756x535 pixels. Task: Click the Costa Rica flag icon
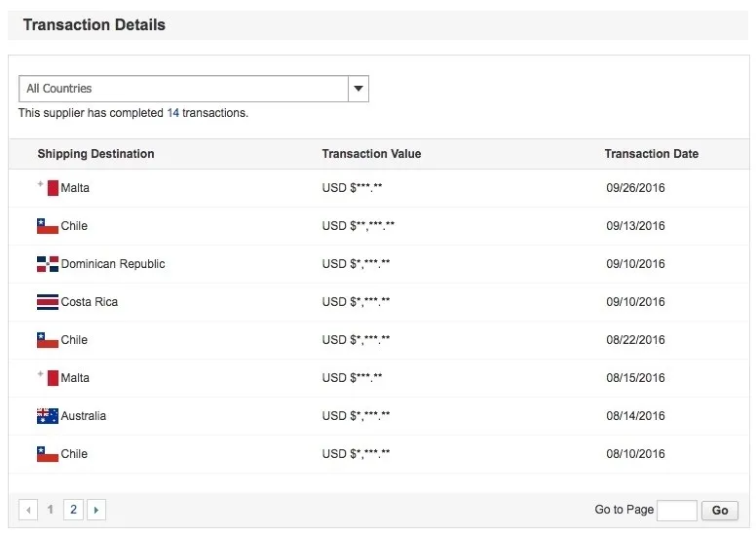[x=47, y=302]
